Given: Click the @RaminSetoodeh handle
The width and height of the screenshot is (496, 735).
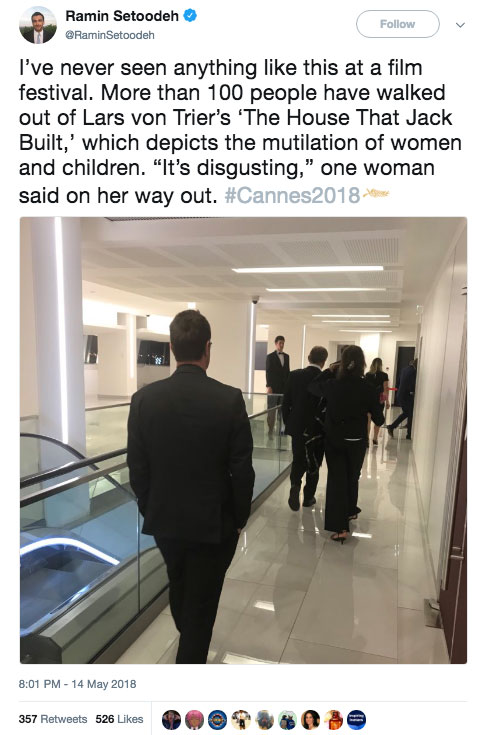Looking at the screenshot, I should (110, 35).
